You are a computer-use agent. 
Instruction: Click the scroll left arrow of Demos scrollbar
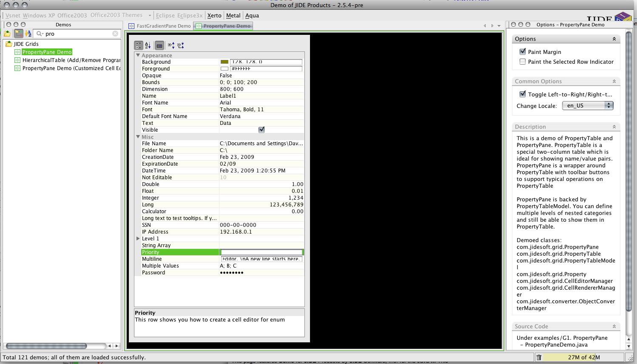pyautogui.click(x=109, y=346)
